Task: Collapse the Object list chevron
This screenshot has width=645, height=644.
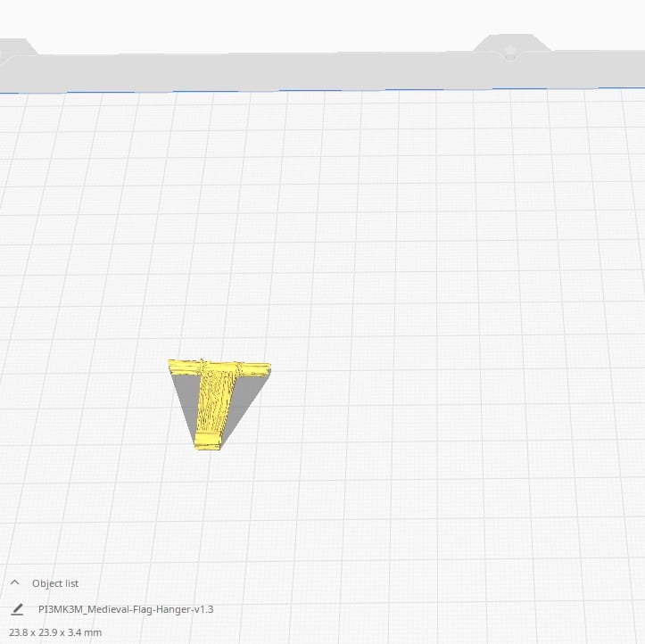Action: click(x=15, y=582)
